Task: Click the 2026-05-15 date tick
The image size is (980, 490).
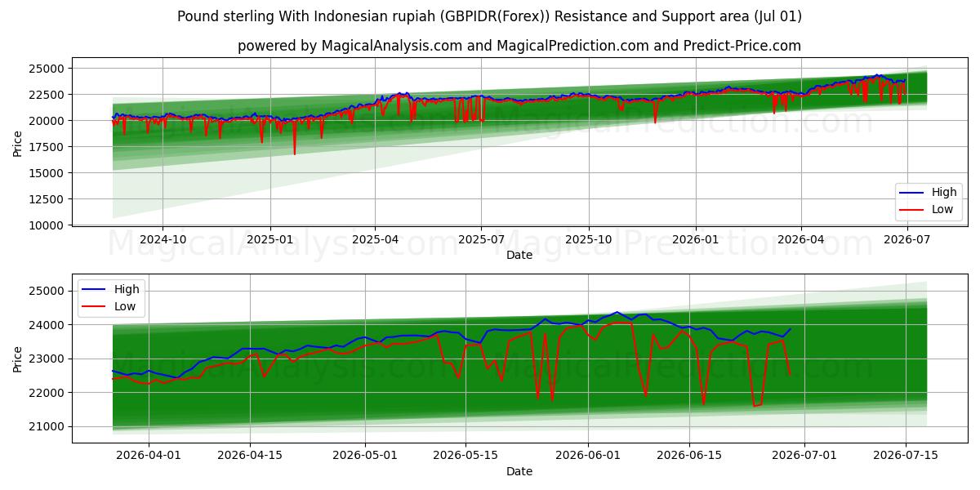Action: 465,455
